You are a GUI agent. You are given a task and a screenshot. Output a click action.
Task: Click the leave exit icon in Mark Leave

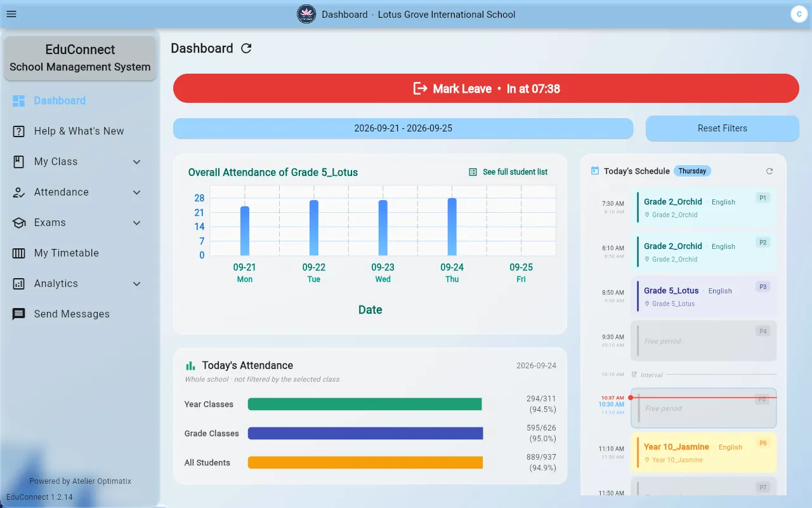pos(420,88)
